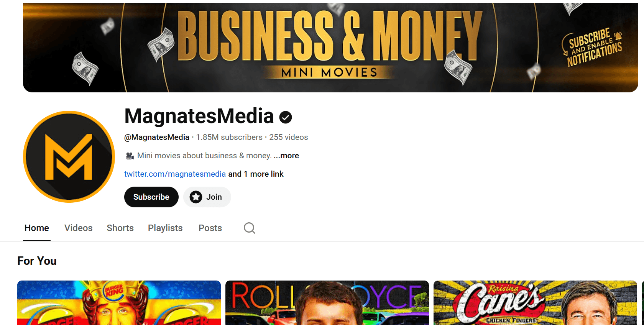Open the MagnatesMedia channel avatar logo
644x325 pixels.
(69, 157)
